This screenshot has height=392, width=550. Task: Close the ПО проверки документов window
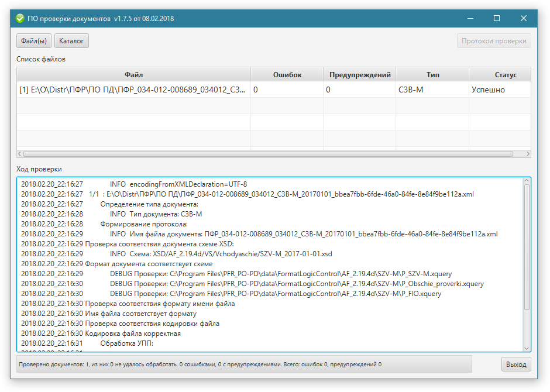point(523,18)
